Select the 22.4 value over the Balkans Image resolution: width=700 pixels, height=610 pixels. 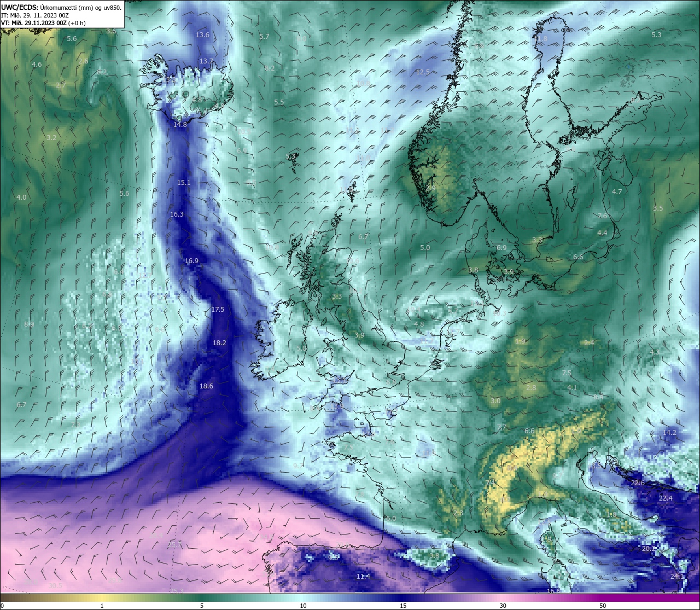coord(666,498)
